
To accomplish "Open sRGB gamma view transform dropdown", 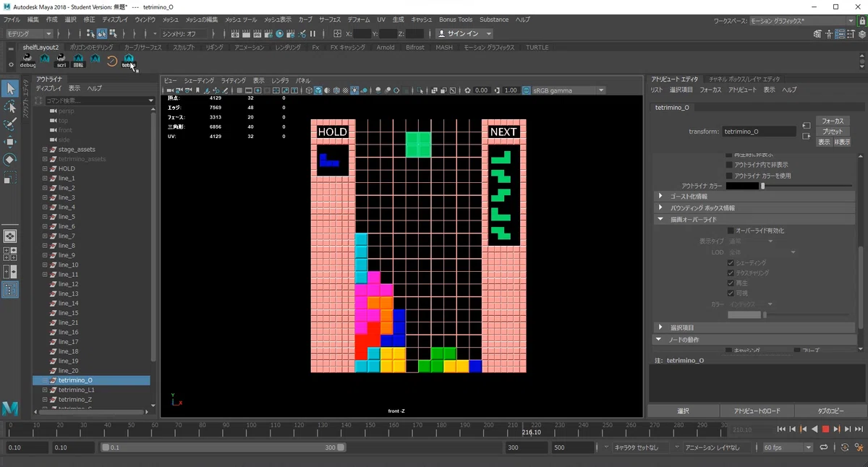I will [569, 90].
